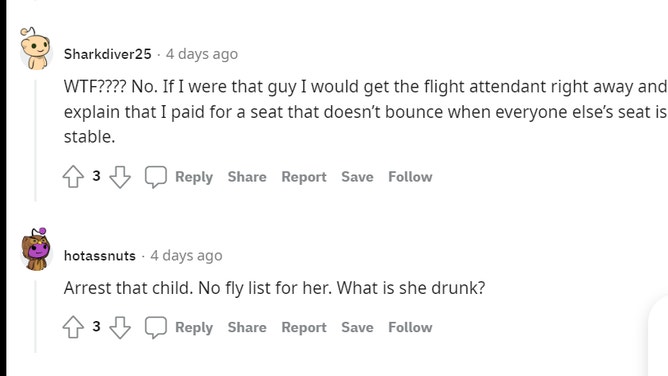Viewport: 668px width, 376px height.
Task: Upvote hotassnuts' comment
Action: point(73,327)
